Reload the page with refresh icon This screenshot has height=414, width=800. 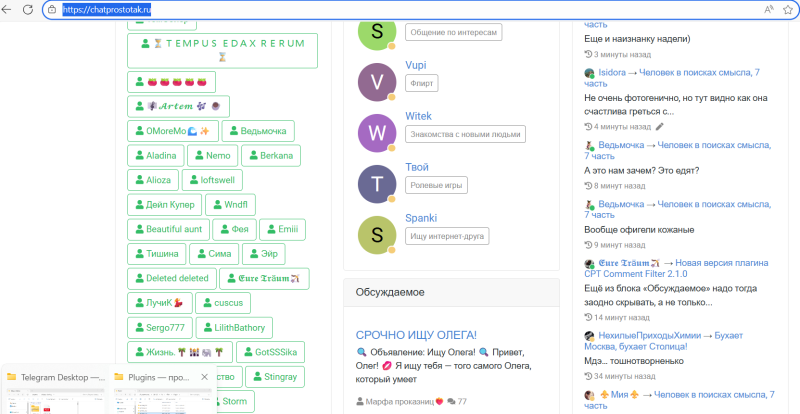27,9
